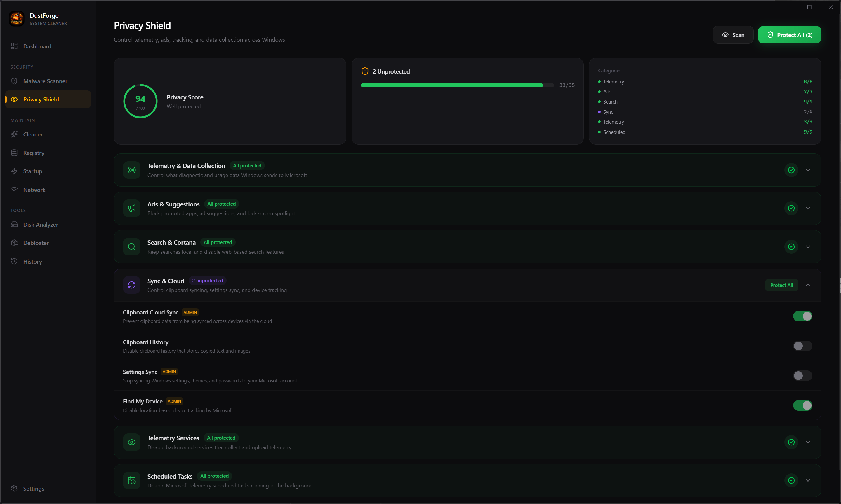This screenshot has height=504, width=841.
Task: Enable the Settings Sync toggle
Action: click(x=802, y=376)
